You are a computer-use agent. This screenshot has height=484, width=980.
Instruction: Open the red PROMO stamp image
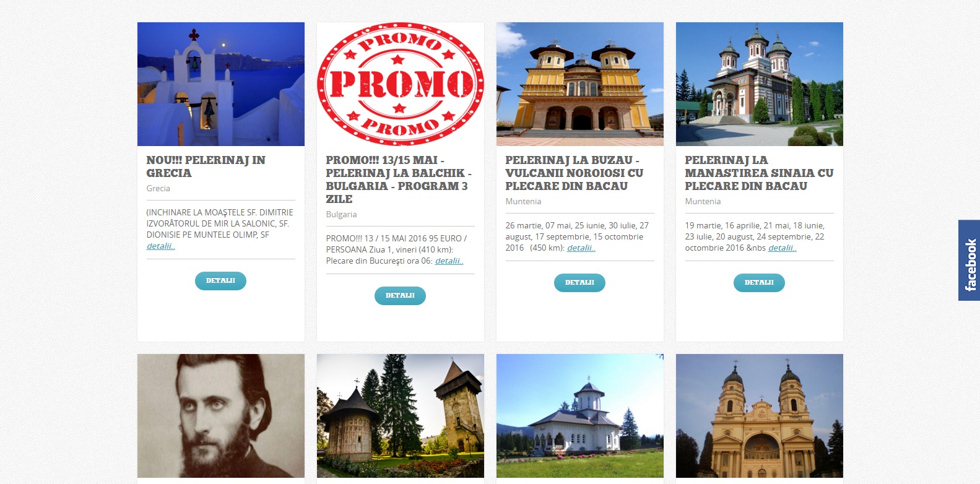(x=401, y=84)
